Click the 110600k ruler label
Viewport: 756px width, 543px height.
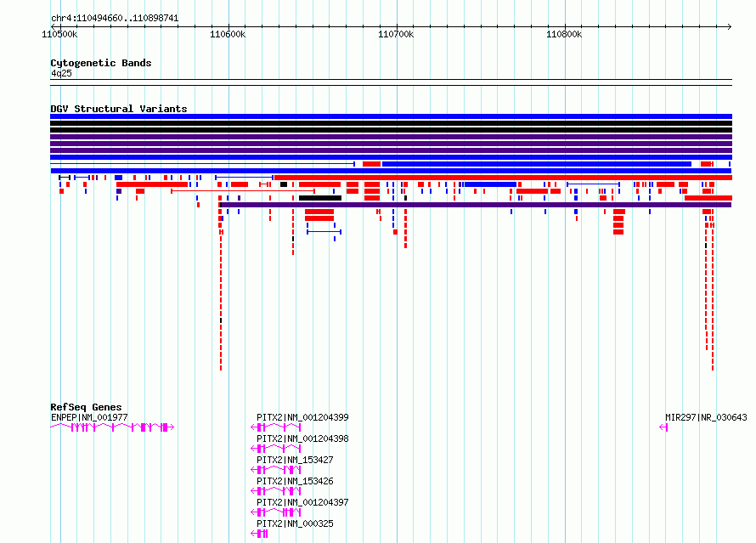[228, 34]
